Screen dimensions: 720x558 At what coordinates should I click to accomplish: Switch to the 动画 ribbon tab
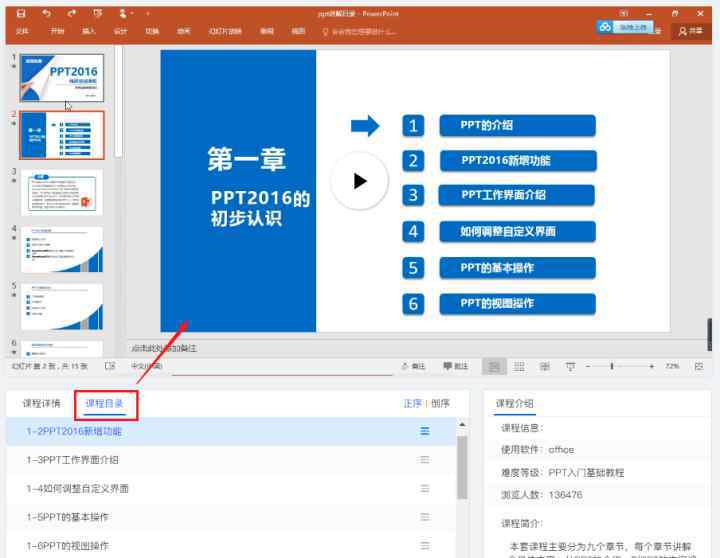tap(184, 31)
